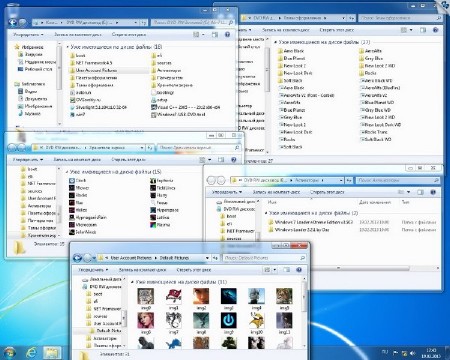Viewport: 450px width, 360px height.
Task: Toggle preview pane in Default Pictures window
Action: [286, 270]
